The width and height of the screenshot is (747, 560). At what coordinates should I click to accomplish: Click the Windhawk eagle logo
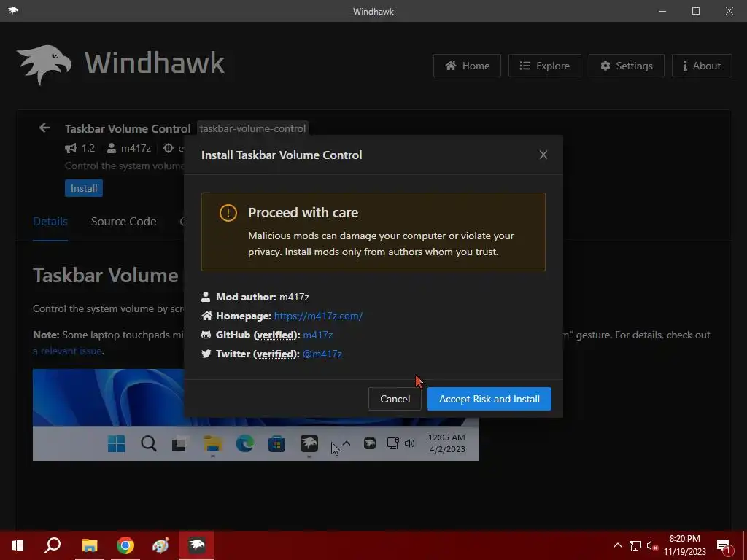pos(44,65)
